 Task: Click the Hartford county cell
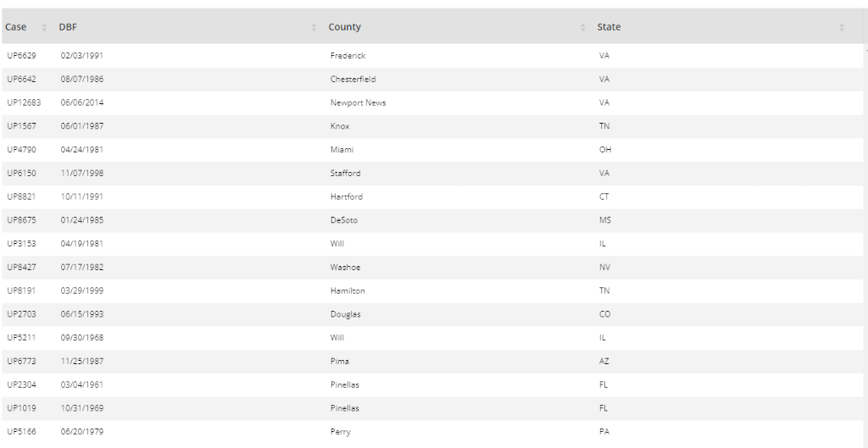point(346,196)
